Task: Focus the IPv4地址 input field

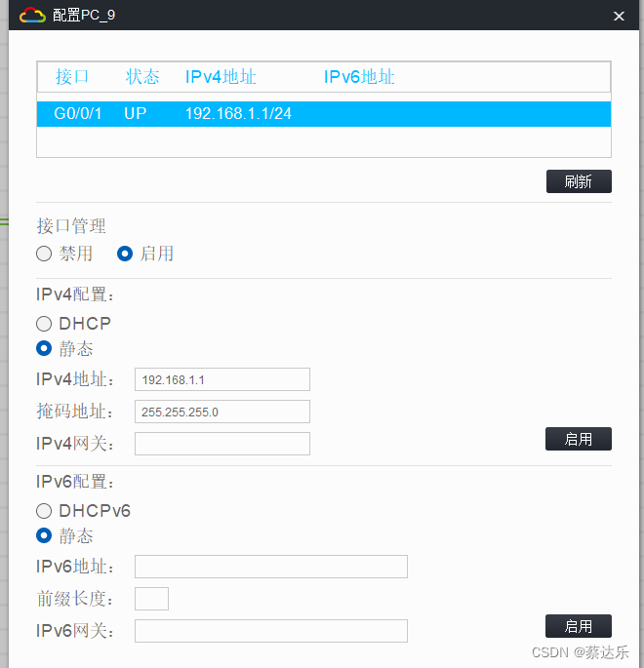Action: pyautogui.click(x=222, y=379)
